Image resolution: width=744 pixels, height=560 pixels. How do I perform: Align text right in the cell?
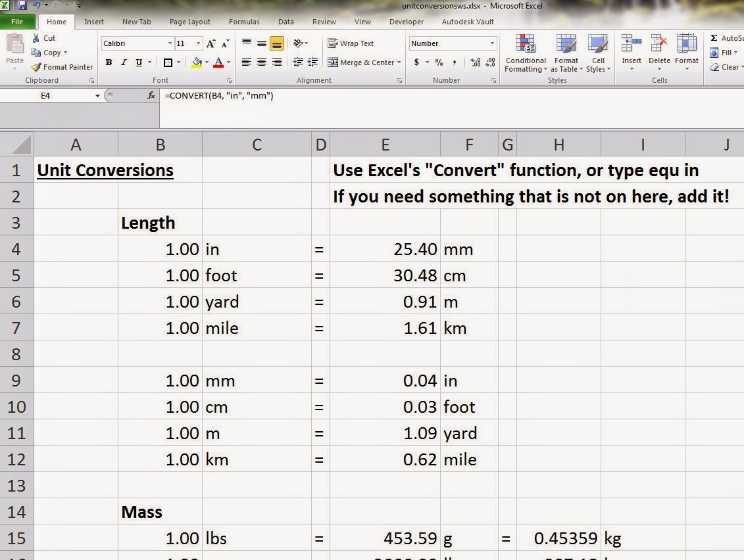click(277, 62)
